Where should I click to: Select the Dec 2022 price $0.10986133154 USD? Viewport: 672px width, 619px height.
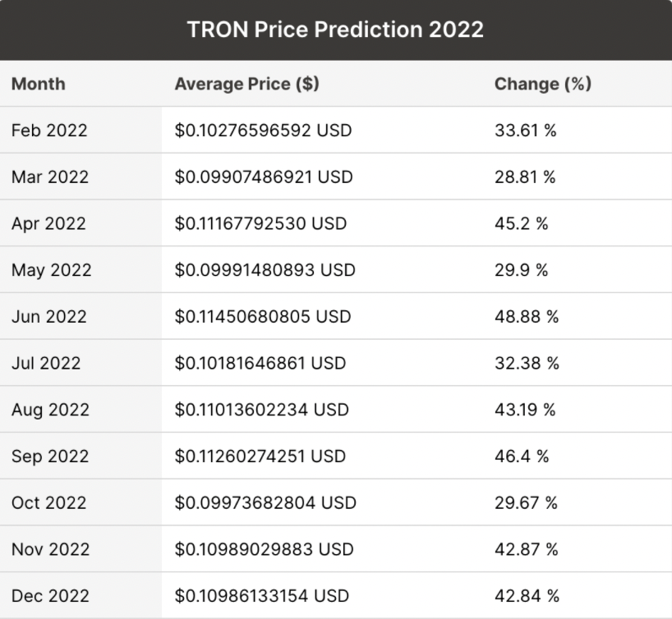coord(262,596)
